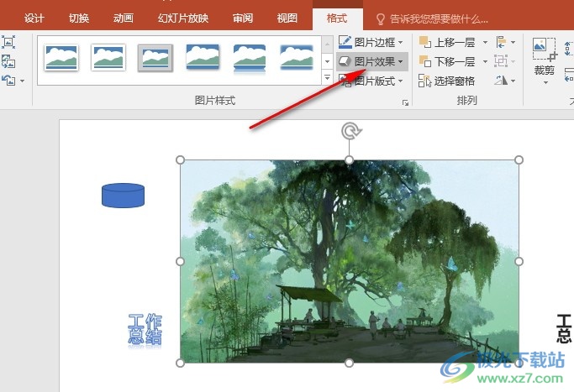574x392 pixels.
Task: Open the align objects dropdown icon
Action: click(x=506, y=43)
